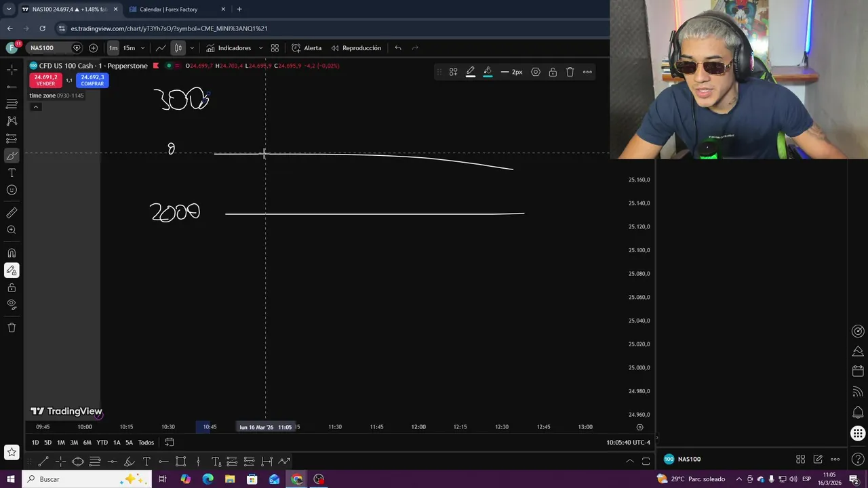Select the crosshair cursor tool in left sidebar
This screenshot has height=488, width=868.
click(12, 70)
